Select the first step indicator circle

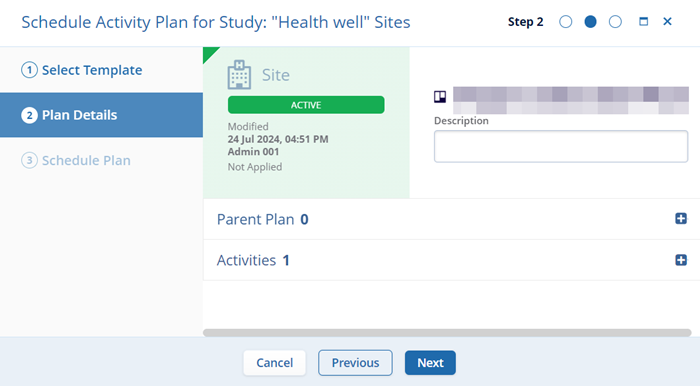566,21
